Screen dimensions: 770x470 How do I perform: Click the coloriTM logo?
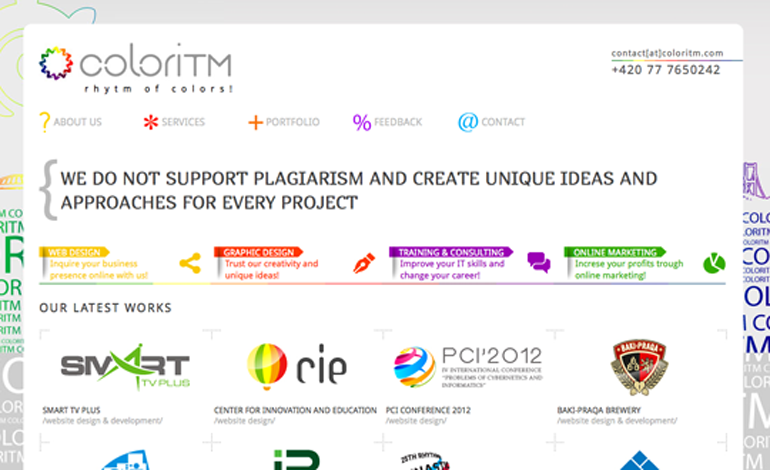(135, 68)
